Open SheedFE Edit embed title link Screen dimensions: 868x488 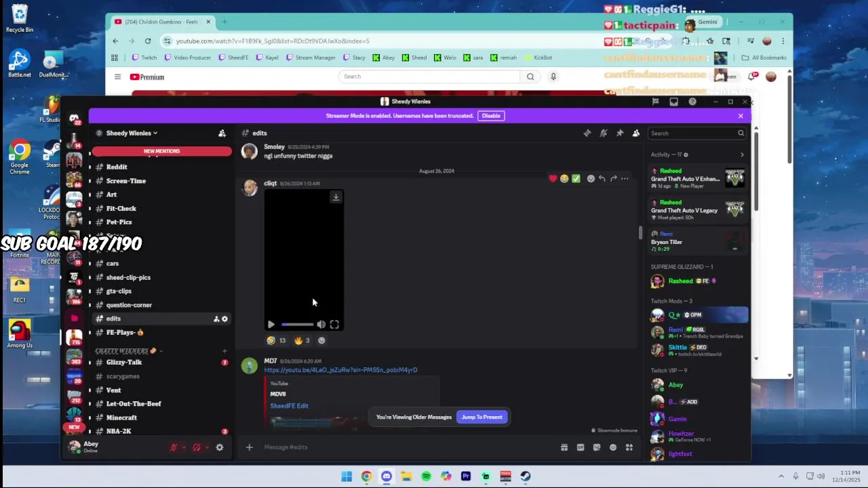(289, 406)
